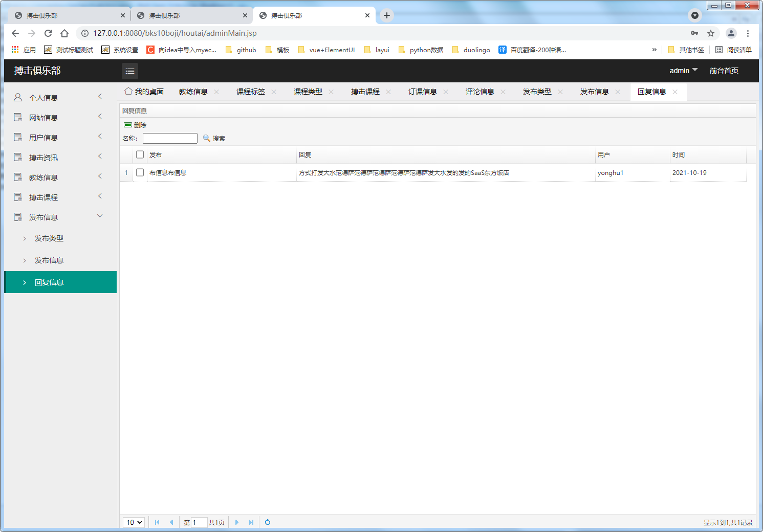Viewport: 763px width, 532px height.
Task: Click the 名称 search input field
Action: coord(170,138)
